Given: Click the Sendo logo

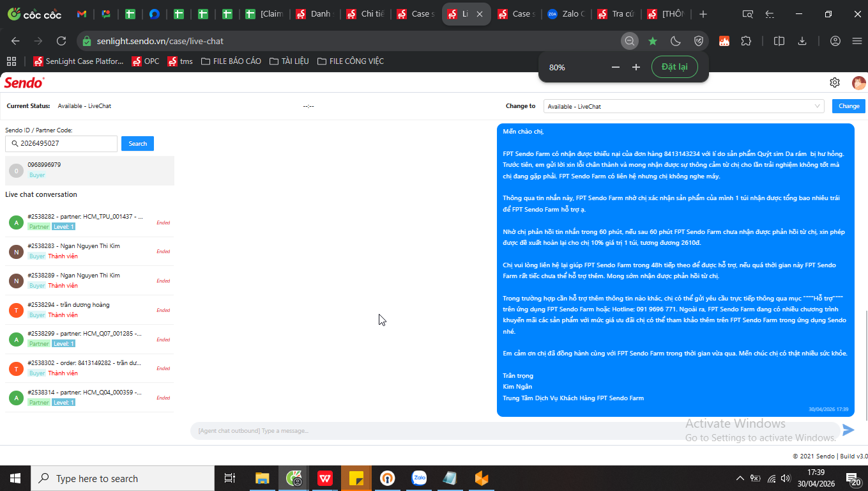Looking at the screenshot, I should pyautogui.click(x=24, y=82).
